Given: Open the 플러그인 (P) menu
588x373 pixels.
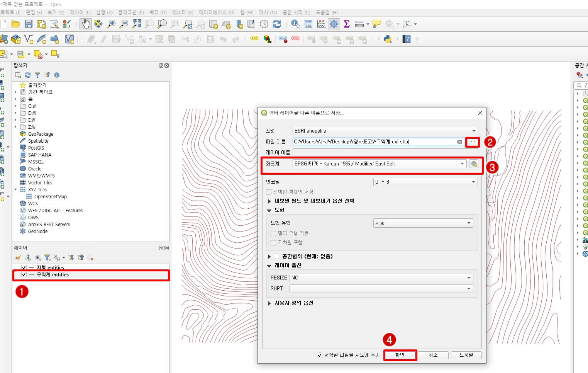Looking at the screenshot, I should pyautogui.click(x=131, y=13).
